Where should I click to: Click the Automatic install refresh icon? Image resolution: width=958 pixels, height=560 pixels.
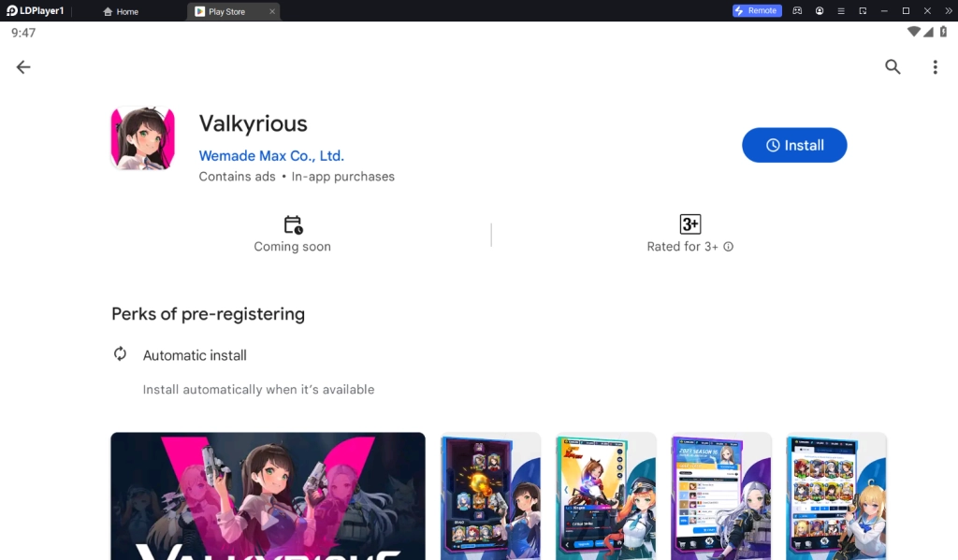pyautogui.click(x=121, y=353)
